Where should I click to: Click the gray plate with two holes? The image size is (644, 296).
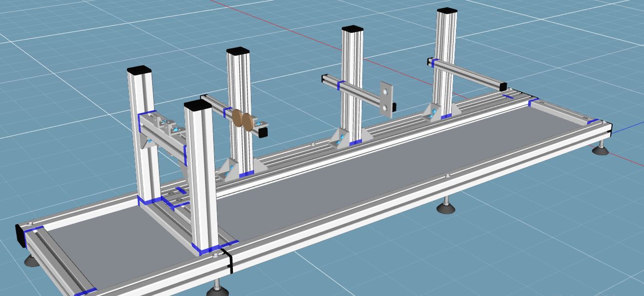pos(386,99)
